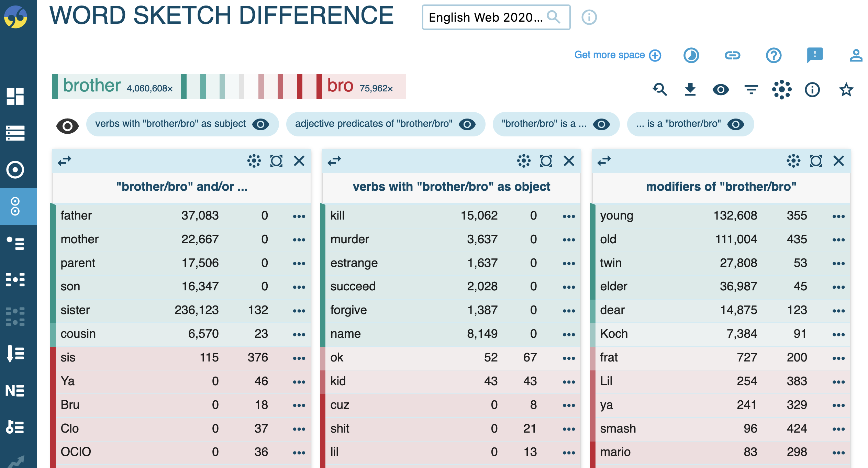Toggle visibility of 'verbs with brother/bro as subject'
The width and height of the screenshot is (868, 468).
coord(260,124)
